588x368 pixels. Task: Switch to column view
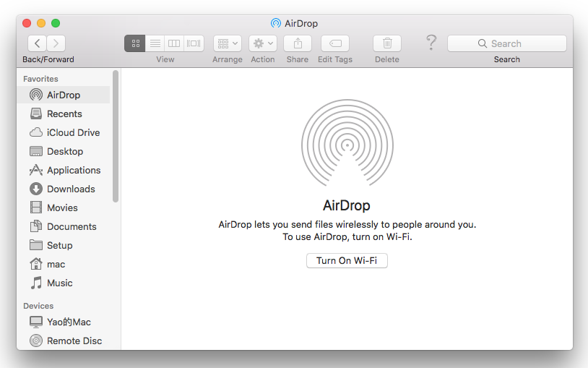(x=174, y=43)
